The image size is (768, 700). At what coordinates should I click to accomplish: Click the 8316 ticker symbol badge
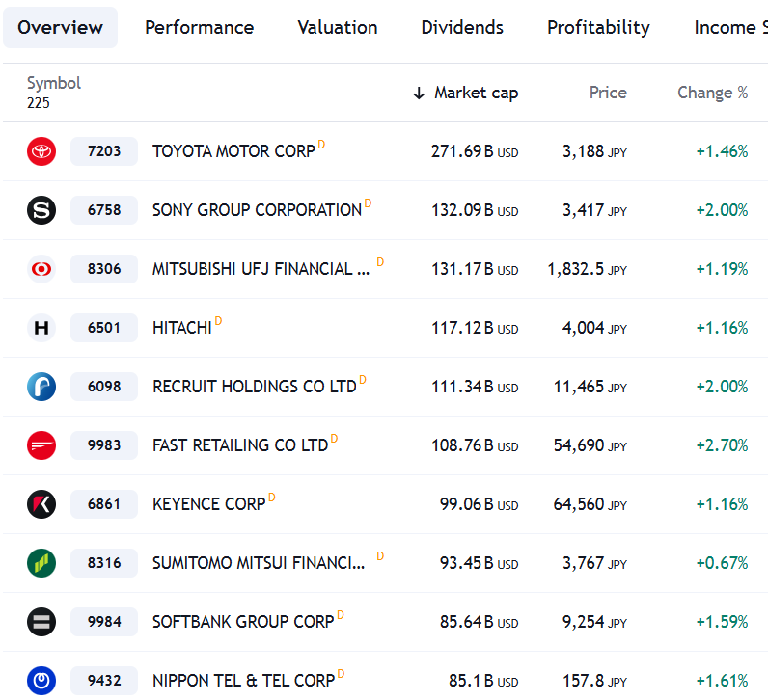tap(104, 563)
